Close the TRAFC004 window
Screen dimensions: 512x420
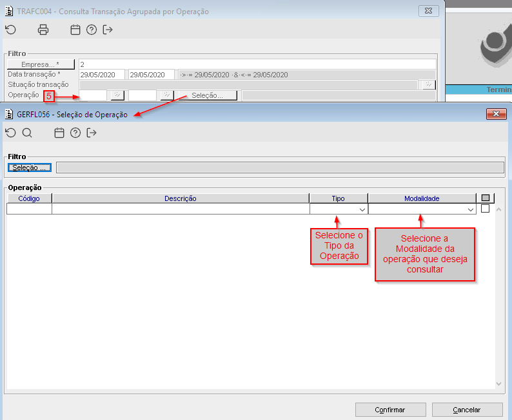428,11
